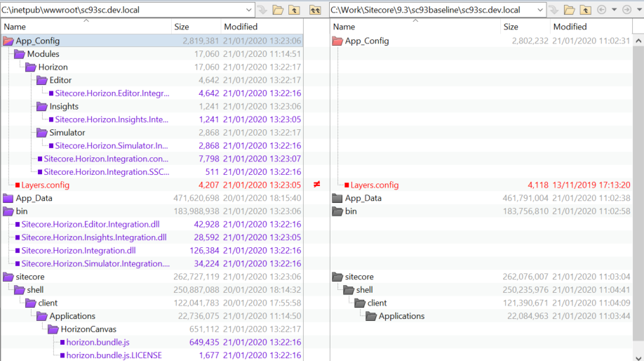644x361 pixels.
Task: Click the right sitecore folder icon
Action: [337, 277]
